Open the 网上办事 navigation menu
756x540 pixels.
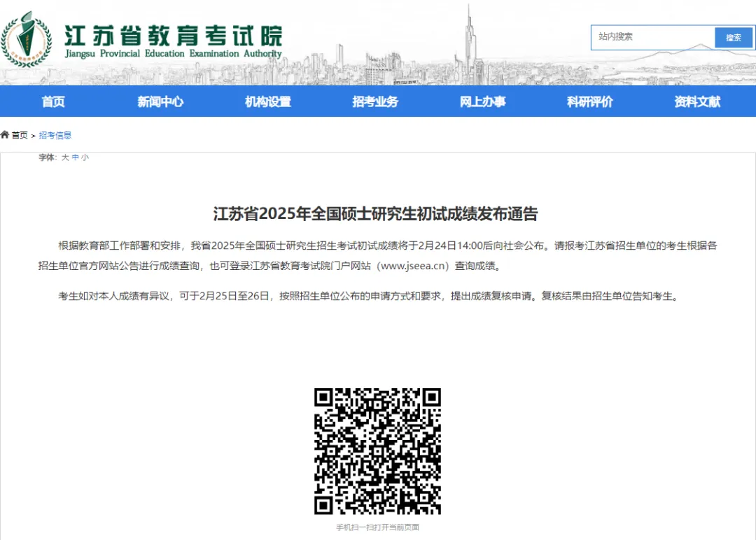pyautogui.click(x=482, y=101)
